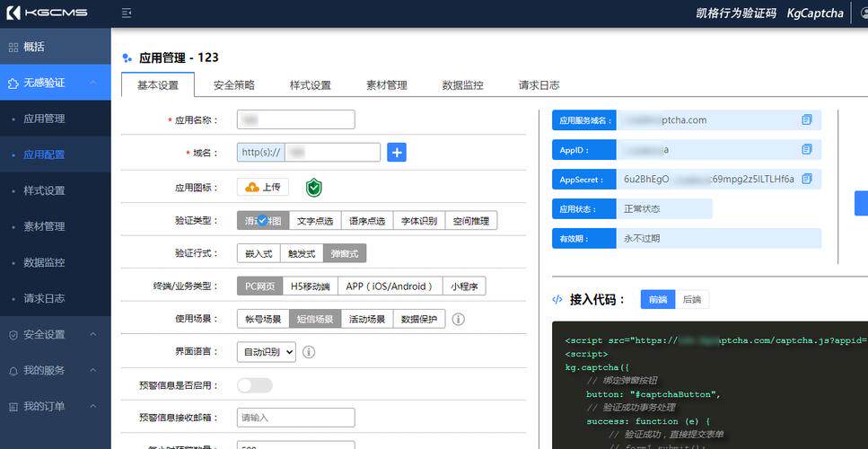Open 应用管理 in the sidebar

56,119
